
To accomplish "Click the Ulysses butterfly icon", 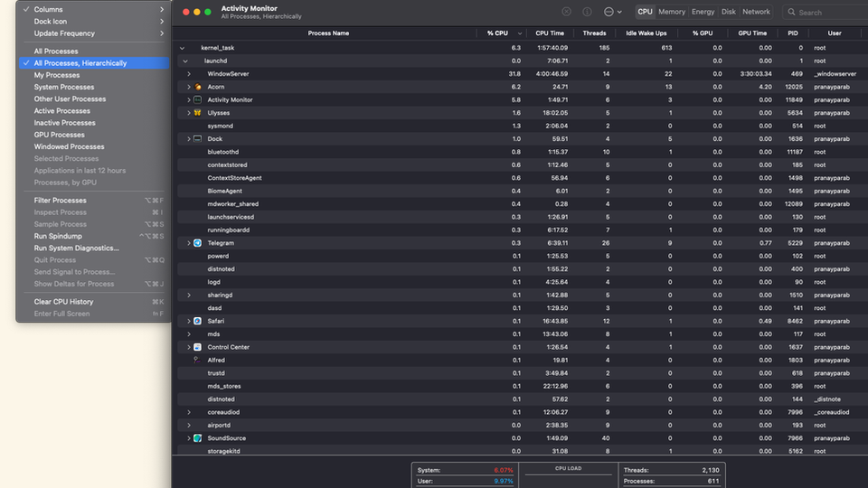I will [198, 113].
